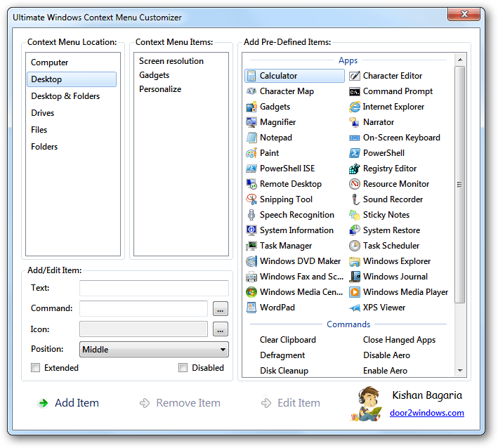Click the Character Editor icon
The height and width of the screenshot is (448, 498).
click(x=355, y=76)
